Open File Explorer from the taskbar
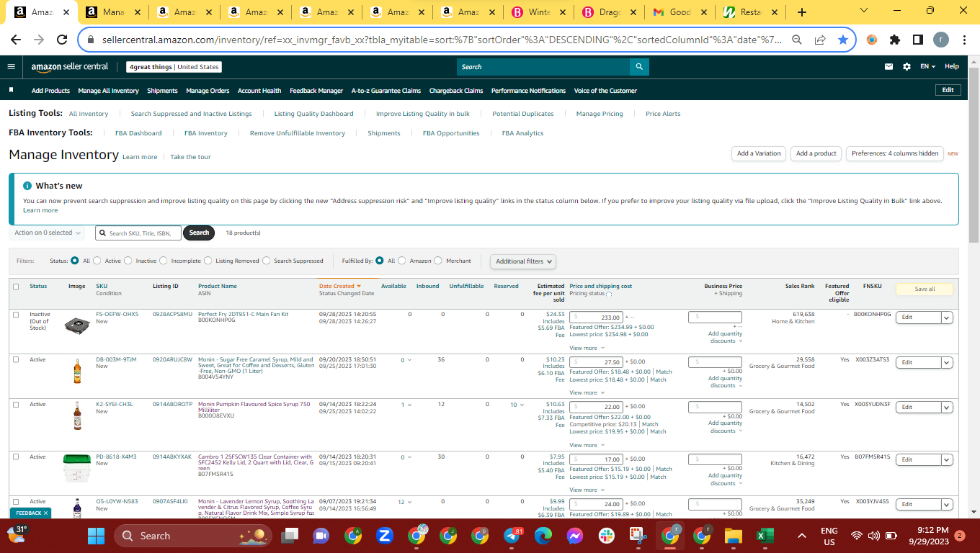Screen dimensions: 980x553 pos(733,536)
